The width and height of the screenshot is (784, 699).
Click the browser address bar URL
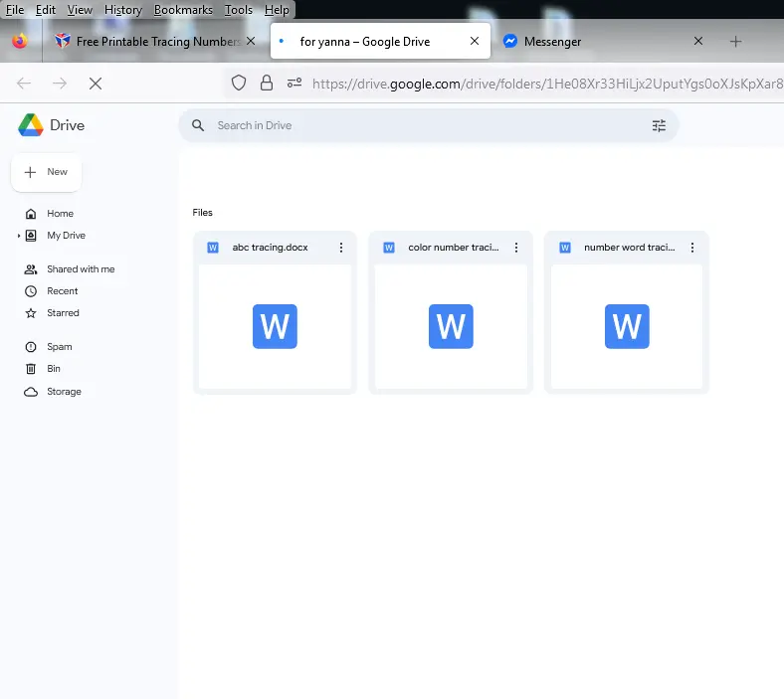coord(547,84)
